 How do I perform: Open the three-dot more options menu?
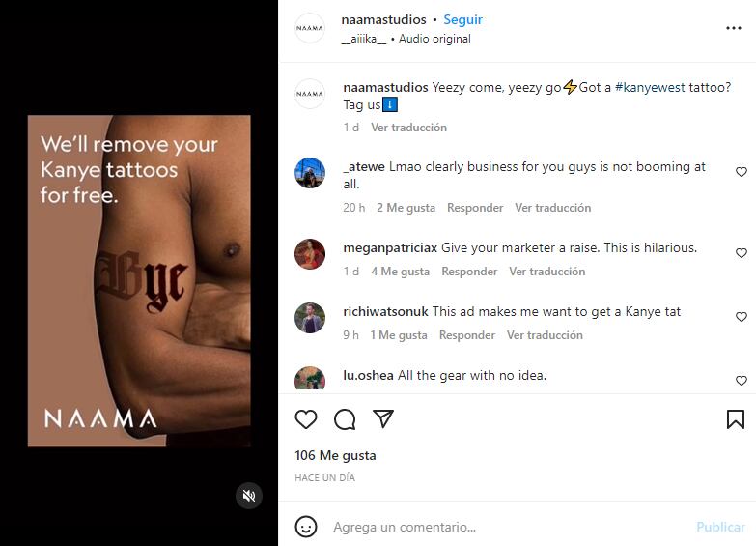click(734, 29)
